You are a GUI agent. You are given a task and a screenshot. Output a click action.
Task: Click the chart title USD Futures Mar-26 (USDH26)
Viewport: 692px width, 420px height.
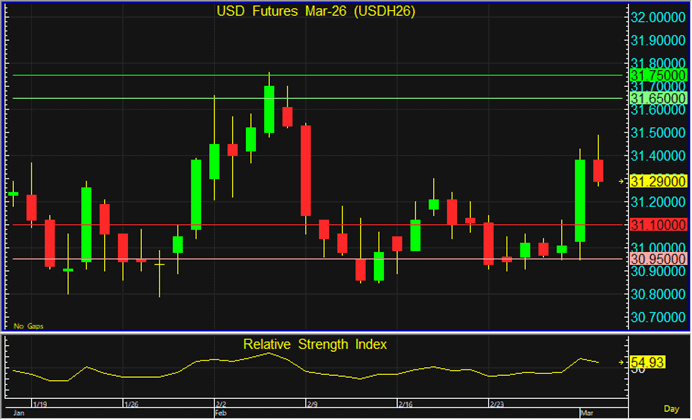pos(316,11)
